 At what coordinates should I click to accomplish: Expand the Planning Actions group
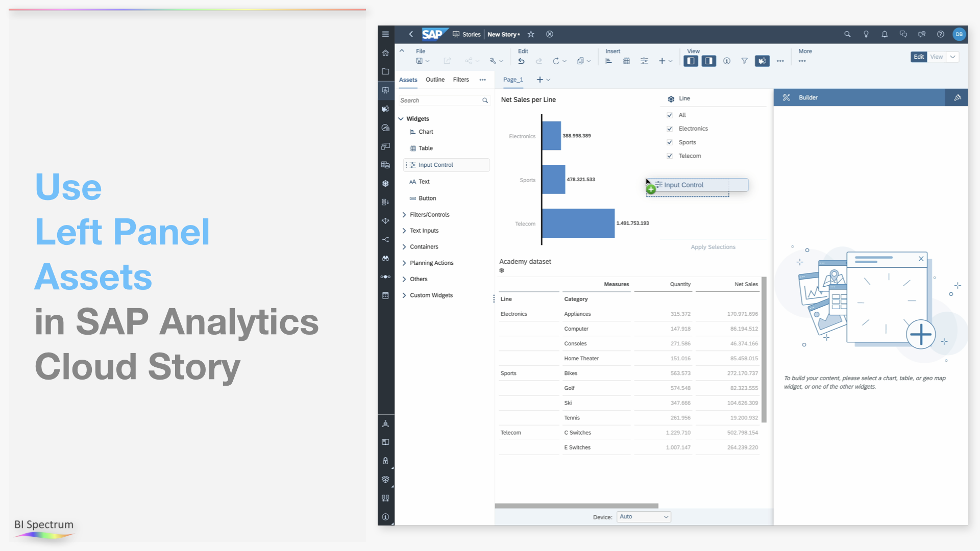coord(404,263)
